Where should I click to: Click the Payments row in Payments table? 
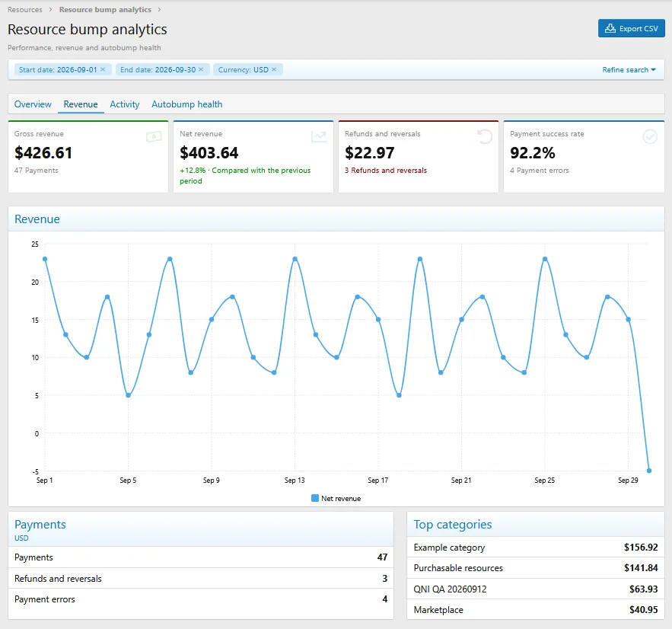pyautogui.click(x=201, y=557)
